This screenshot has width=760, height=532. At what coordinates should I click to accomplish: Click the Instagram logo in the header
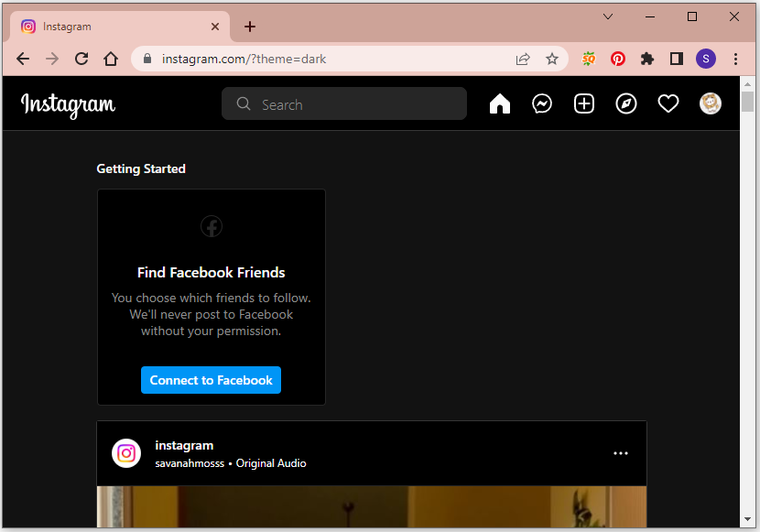coord(68,104)
